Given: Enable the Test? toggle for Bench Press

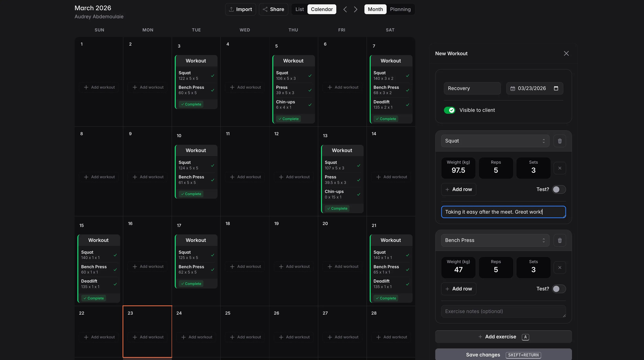Looking at the screenshot, I should pos(559,289).
